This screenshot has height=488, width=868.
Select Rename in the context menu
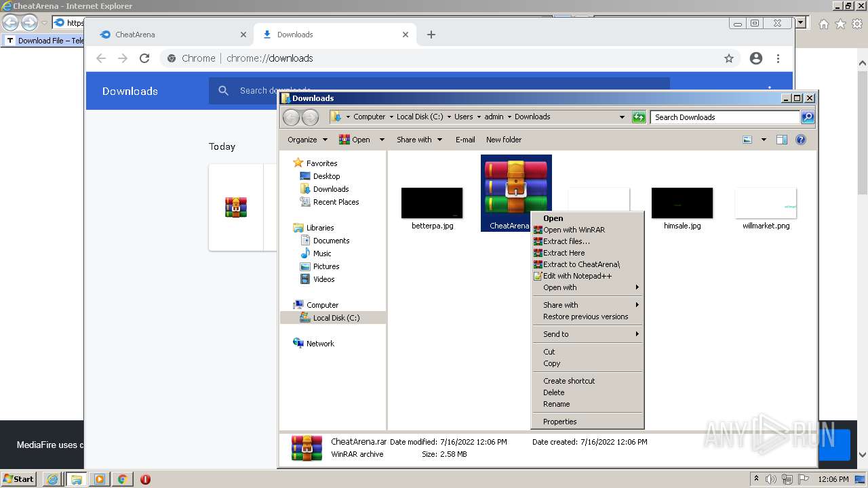click(x=587, y=404)
